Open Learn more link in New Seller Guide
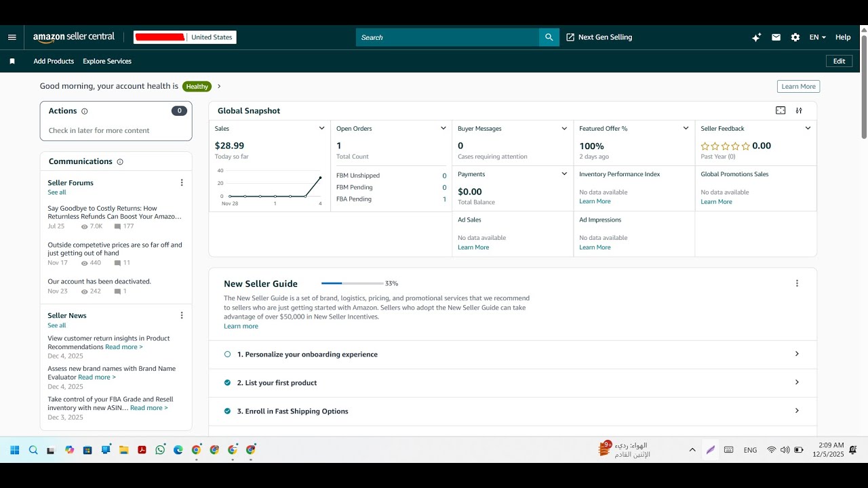868x488 pixels. click(241, 326)
